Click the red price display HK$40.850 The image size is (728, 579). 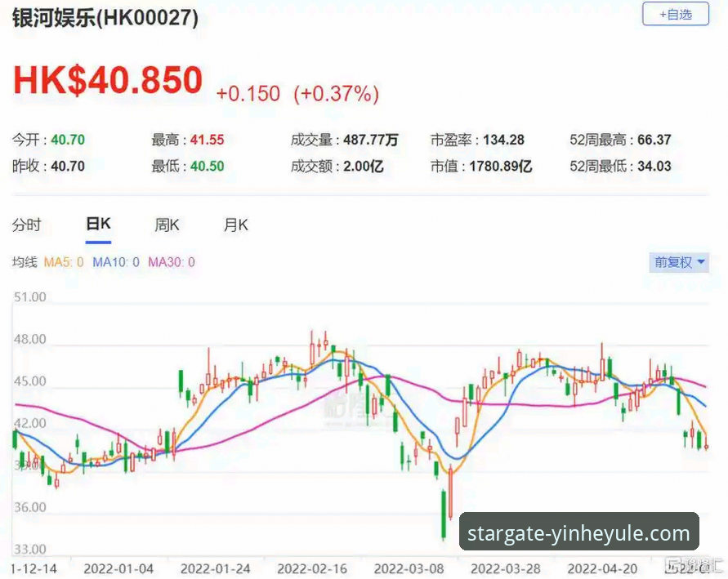coord(105,79)
